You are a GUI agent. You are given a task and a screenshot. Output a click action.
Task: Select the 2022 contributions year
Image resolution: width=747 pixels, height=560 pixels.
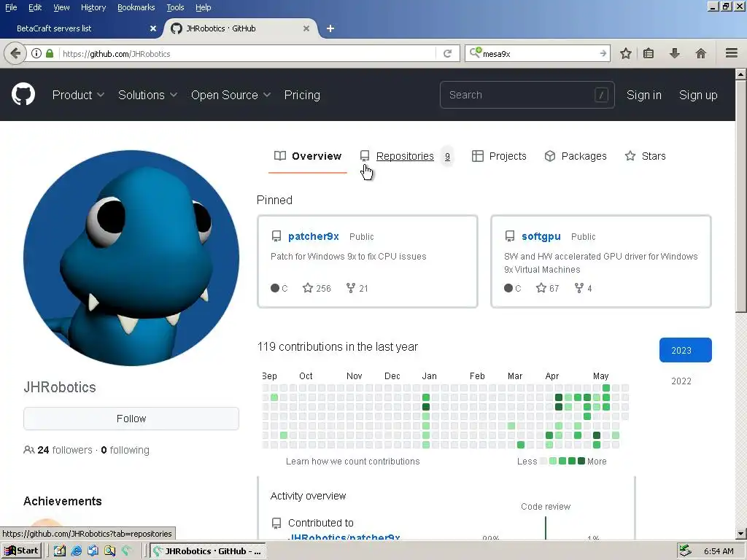(x=681, y=381)
